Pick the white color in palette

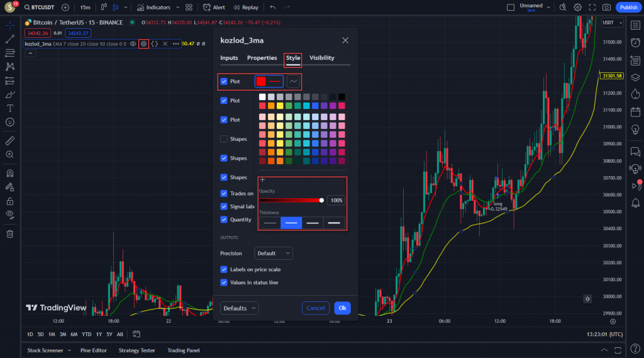pos(262,97)
